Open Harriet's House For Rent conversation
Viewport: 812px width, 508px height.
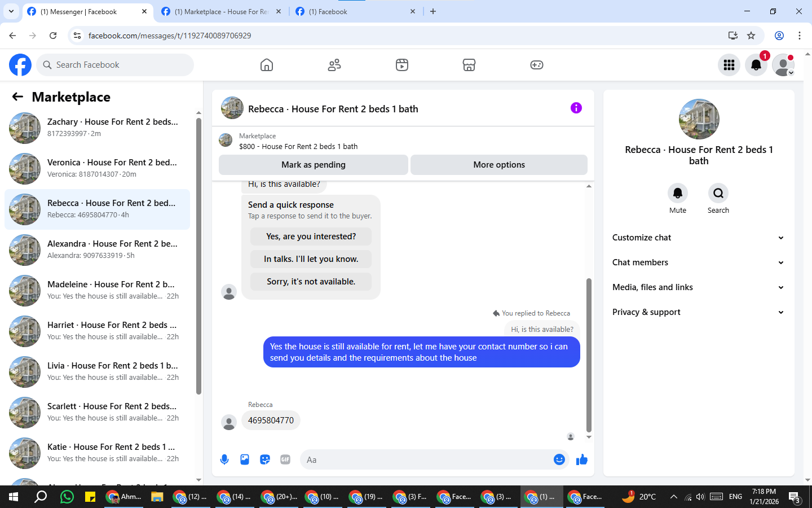(97, 331)
